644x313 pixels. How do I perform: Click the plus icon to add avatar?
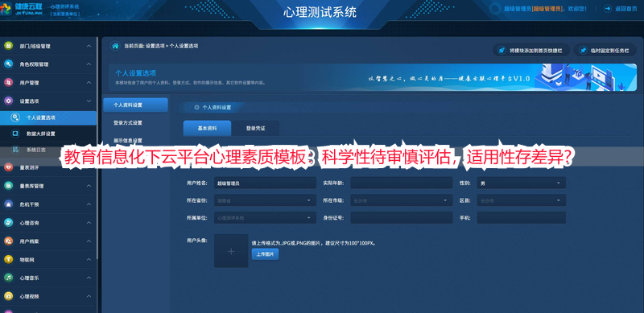click(x=231, y=251)
